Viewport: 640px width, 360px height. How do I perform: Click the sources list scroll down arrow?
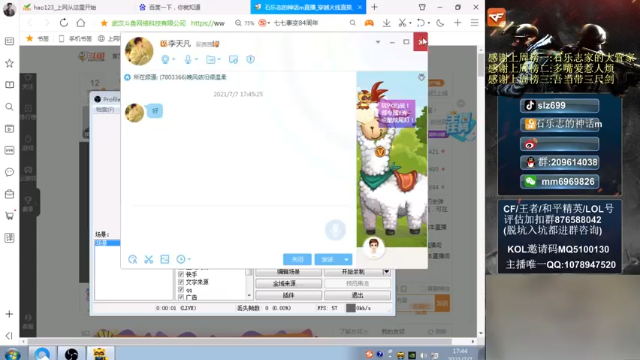click(x=249, y=296)
